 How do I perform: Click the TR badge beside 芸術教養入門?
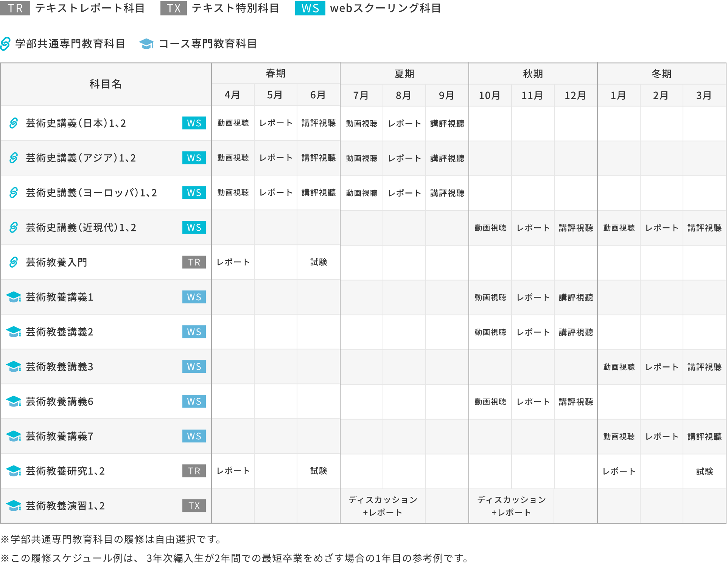click(194, 262)
